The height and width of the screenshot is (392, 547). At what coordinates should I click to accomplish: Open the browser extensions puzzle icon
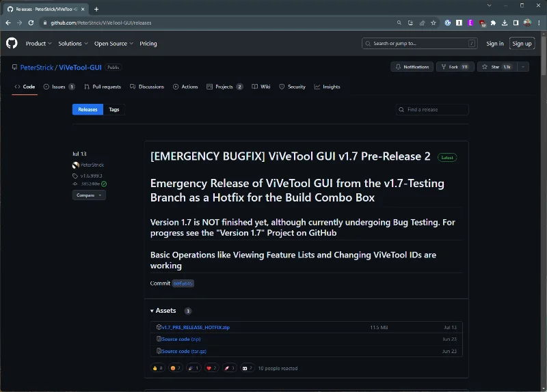tap(493, 23)
